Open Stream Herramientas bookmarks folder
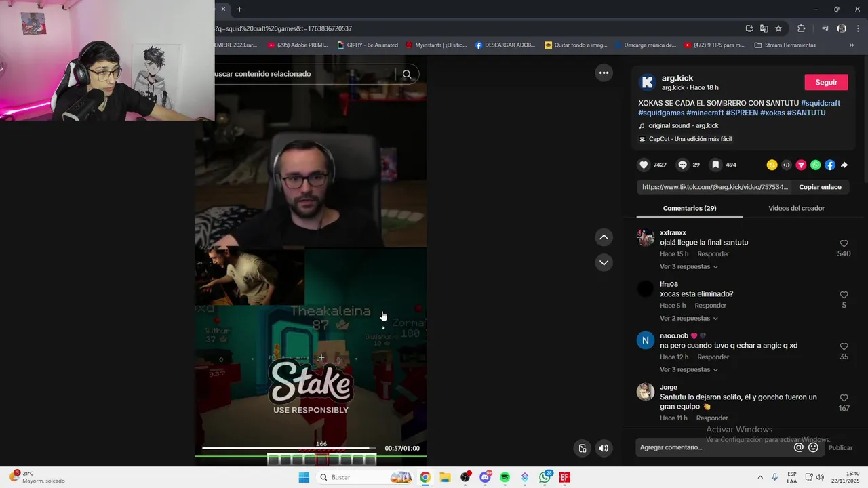868x488 pixels. point(785,45)
